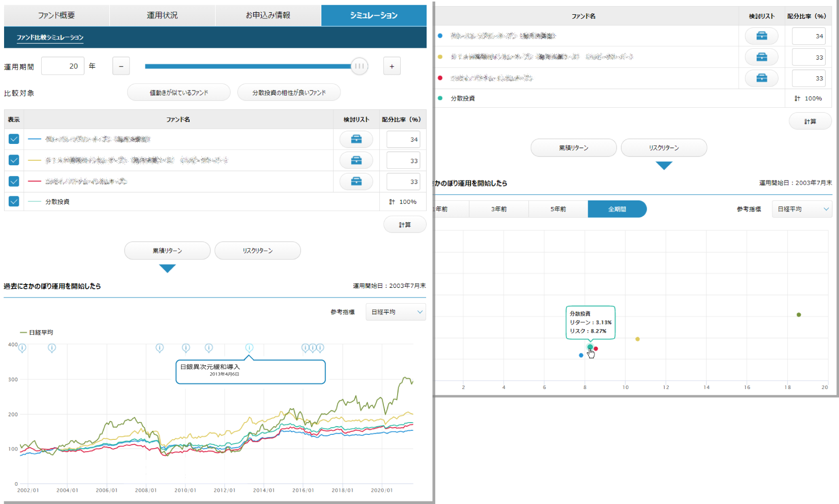
Task: Click chart info marker beside the 400 axis label
Action: (x=22, y=348)
